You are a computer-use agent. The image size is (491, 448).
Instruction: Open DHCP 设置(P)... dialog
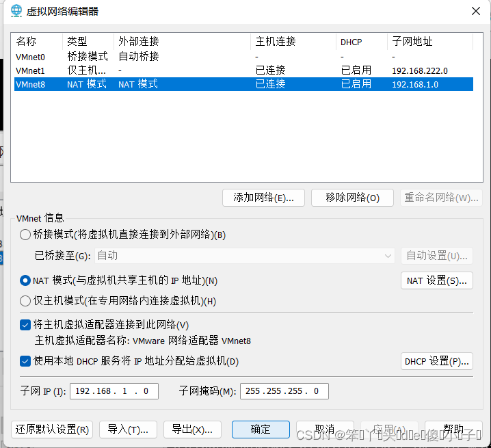coord(437,361)
